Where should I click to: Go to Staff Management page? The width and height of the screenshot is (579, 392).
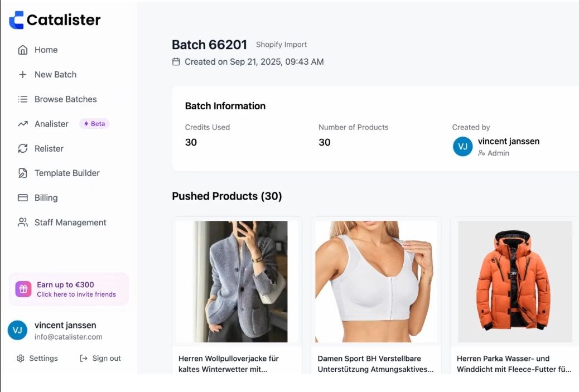(x=70, y=222)
